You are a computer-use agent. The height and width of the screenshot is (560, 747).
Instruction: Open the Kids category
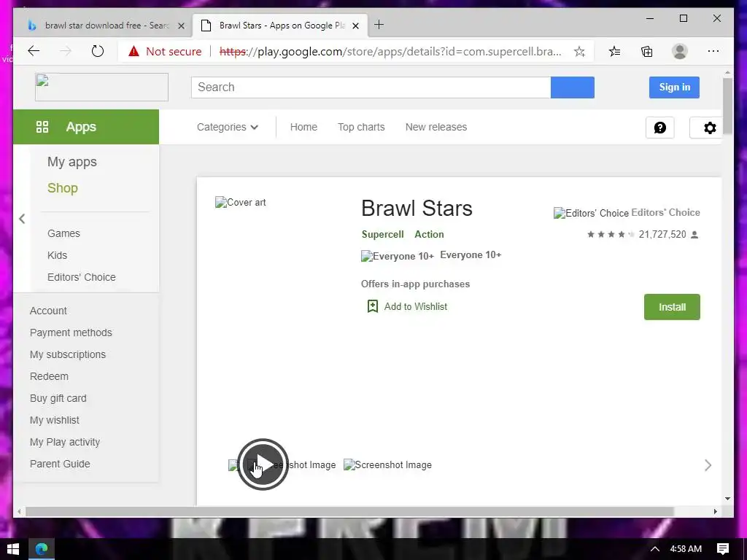[57, 255]
